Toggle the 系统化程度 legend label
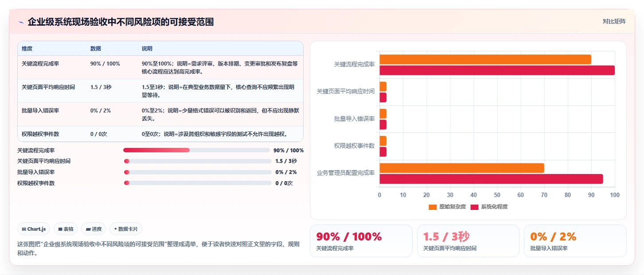Screen dimensions: 644x275 click(x=494, y=207)
